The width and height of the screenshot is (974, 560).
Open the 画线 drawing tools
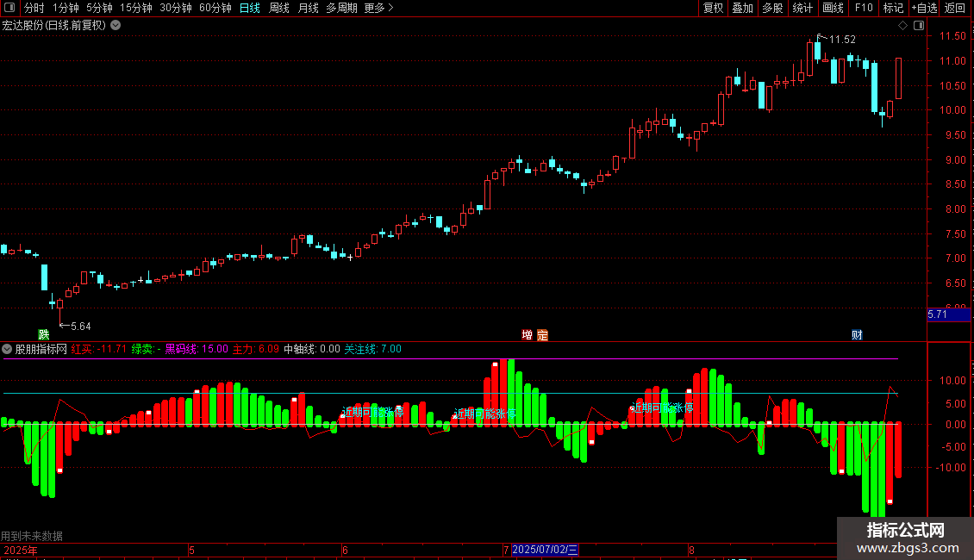[833, 8]
